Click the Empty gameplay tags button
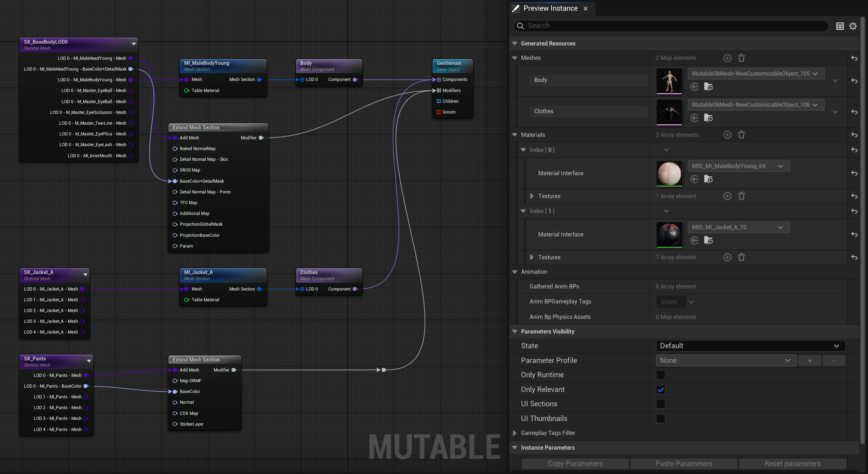The image size is (868, 474). (x=671, y=302)
